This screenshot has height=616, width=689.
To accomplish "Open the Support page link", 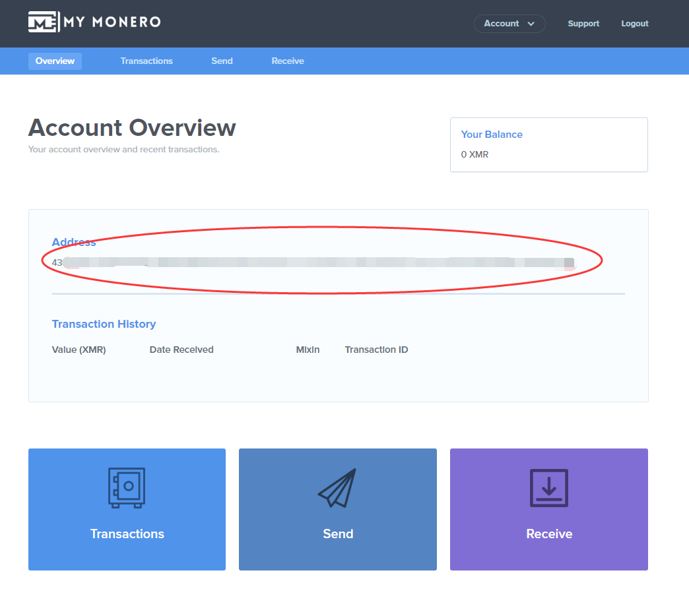I will coord(583,24).
